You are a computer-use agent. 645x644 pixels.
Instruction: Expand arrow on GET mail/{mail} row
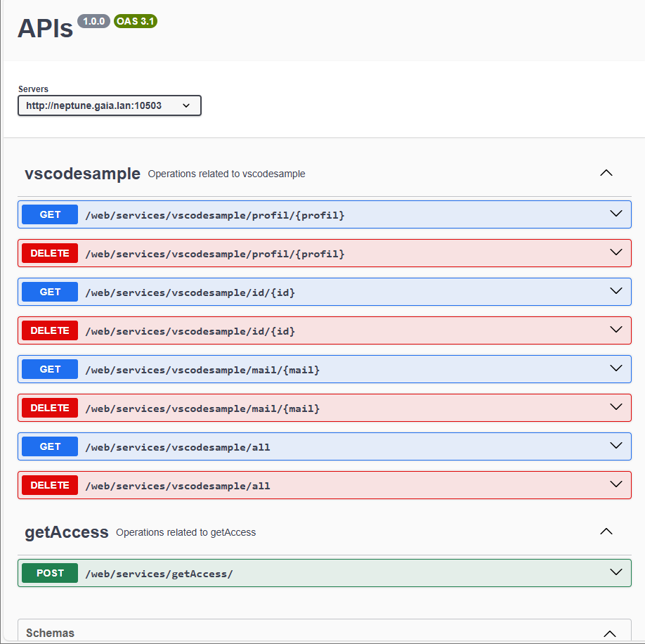(616, 368)
